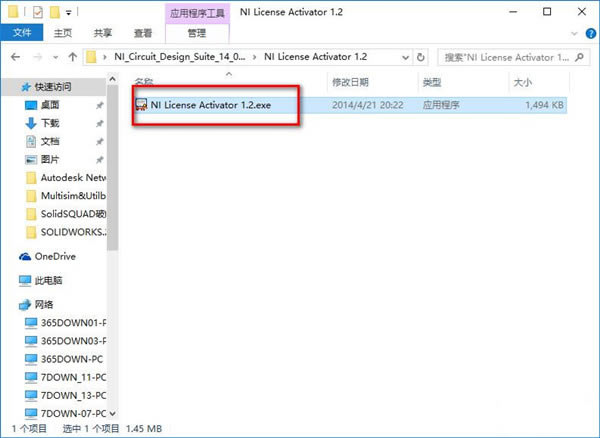Open Autodesk Netw folder in sidebar
The image size is (600, 438).
(x=73, y=177)
